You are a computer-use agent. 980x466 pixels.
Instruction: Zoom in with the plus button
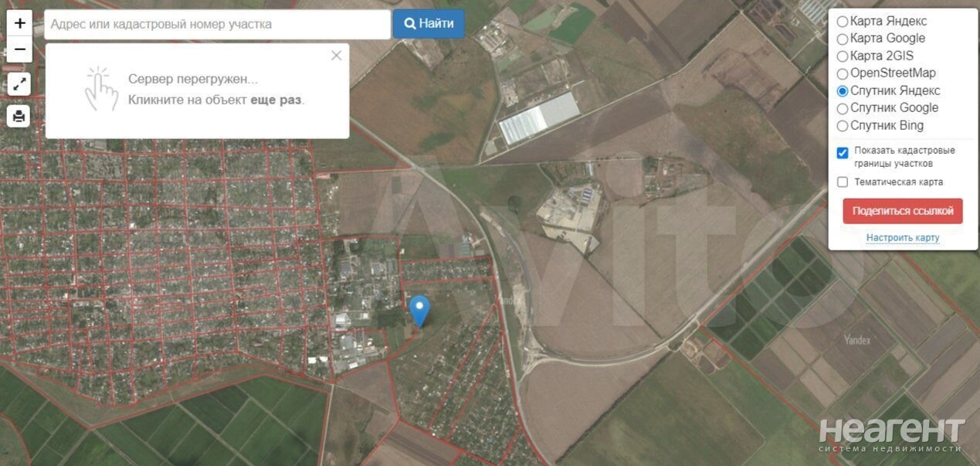pyautogui.click(x=20, y=23)
